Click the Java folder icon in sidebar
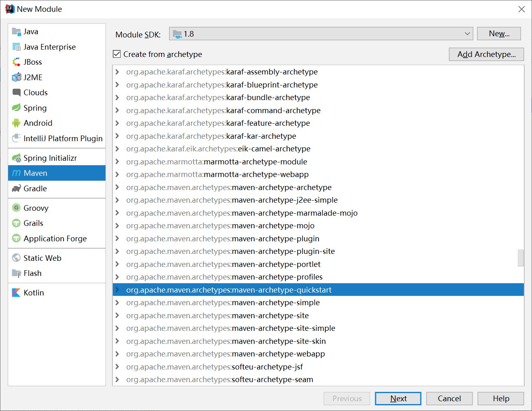The image size is (532, 411). click(16, 31)
